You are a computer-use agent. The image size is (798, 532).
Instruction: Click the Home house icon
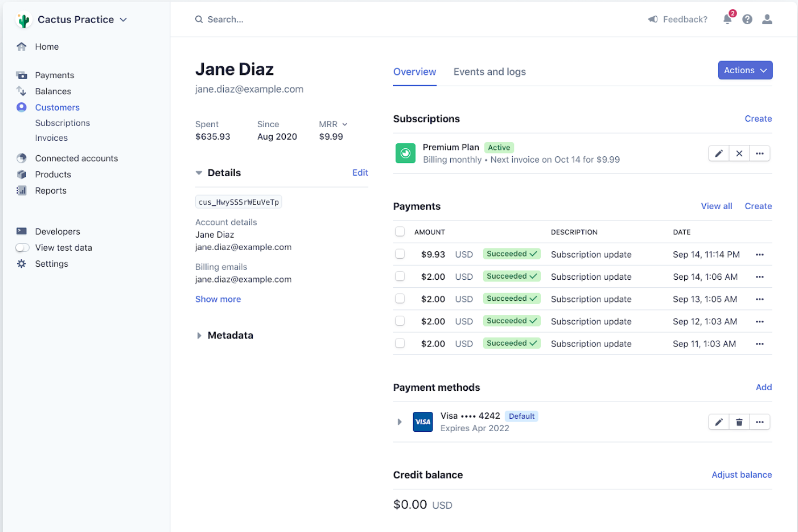22,47
